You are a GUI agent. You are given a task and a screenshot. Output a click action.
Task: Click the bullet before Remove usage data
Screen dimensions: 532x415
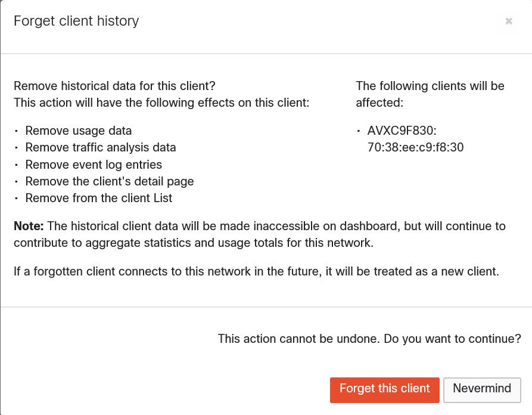17,131
